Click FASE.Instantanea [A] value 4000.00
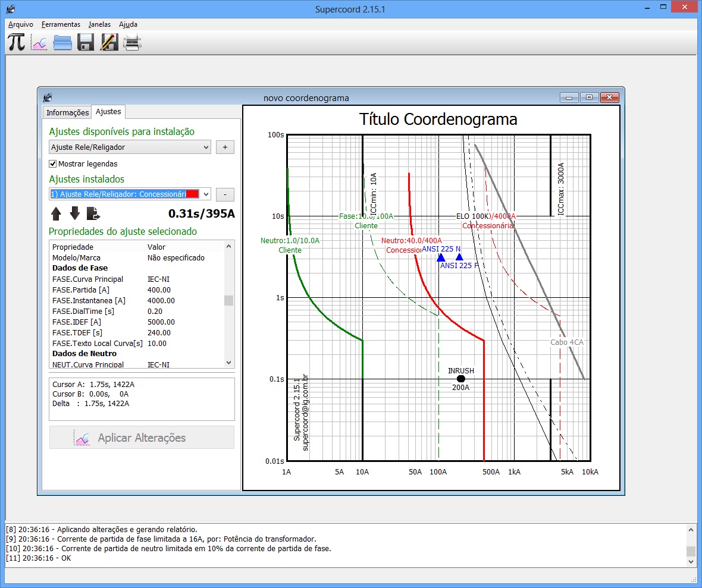This screenshot has height=588, width=702. coord(161,301)
